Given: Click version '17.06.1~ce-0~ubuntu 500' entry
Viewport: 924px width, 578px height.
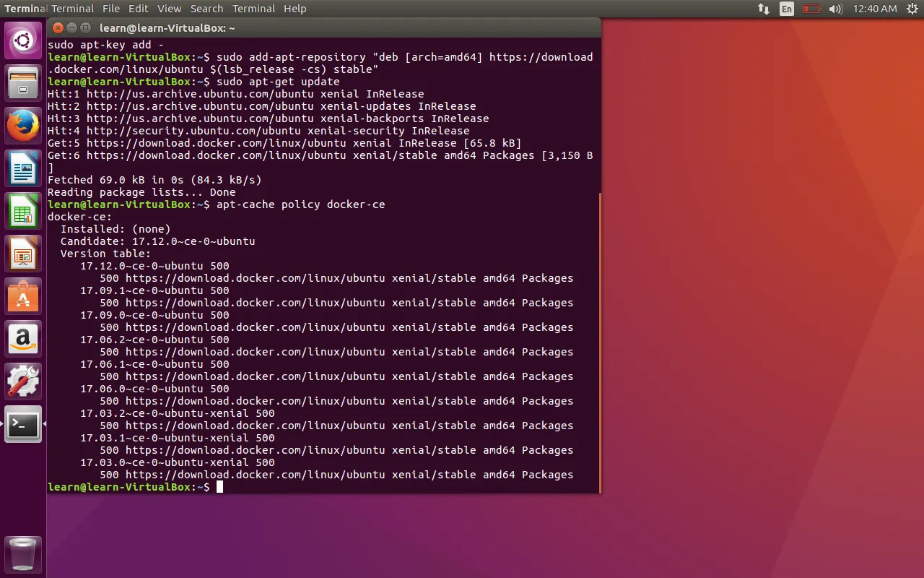Looking at the screenshot, I should 154,364.
